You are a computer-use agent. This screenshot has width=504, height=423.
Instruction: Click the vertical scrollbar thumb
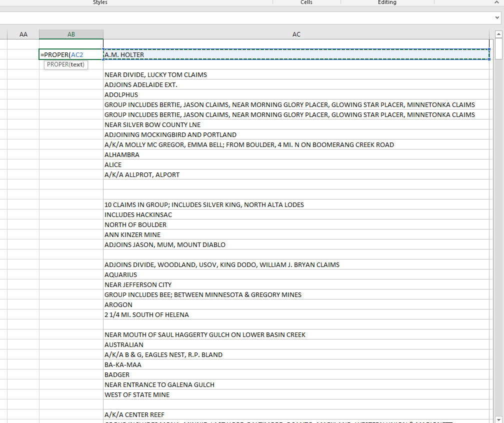click(497, 48)
